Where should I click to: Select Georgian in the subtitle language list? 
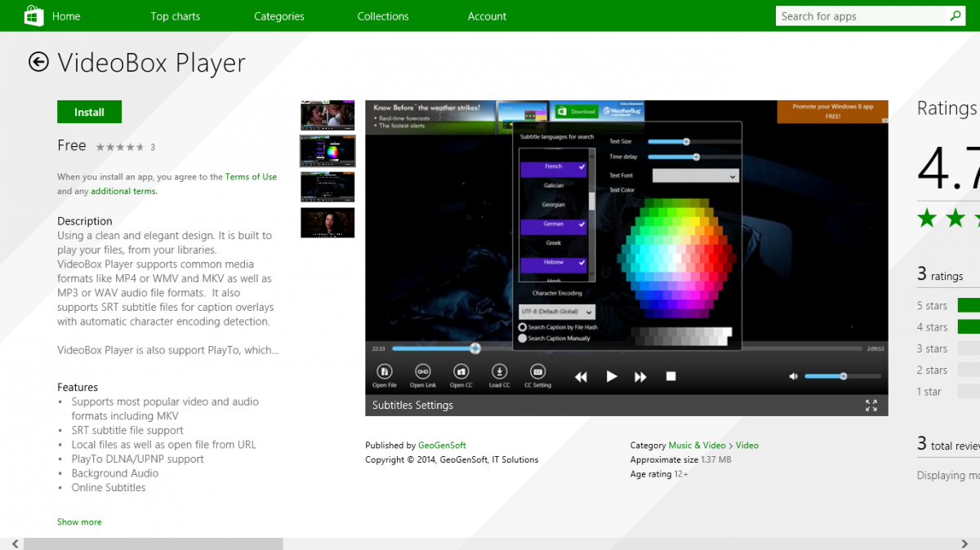point(554,205)
